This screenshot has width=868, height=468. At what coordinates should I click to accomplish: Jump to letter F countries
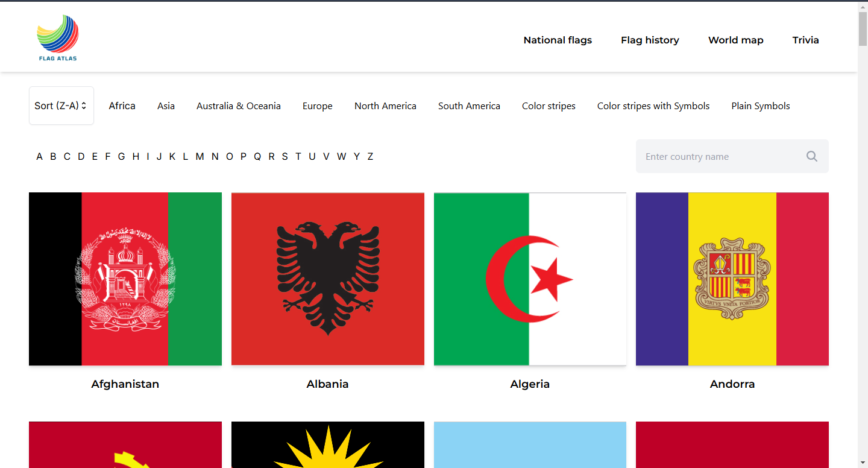(108, 156)
